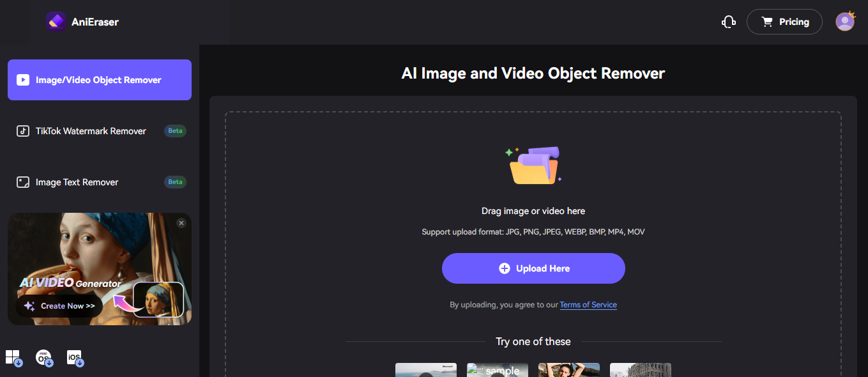Screen dimensions: 868x377
Task: Download the Windows desktop app
Action: pyautogui.click(x=13, y=357)
